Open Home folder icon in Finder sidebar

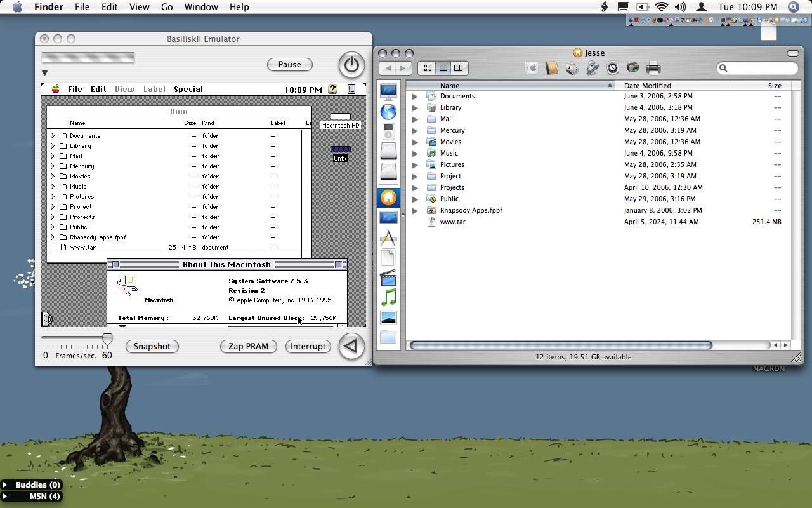pyautogui.click(x=388, y=197)
